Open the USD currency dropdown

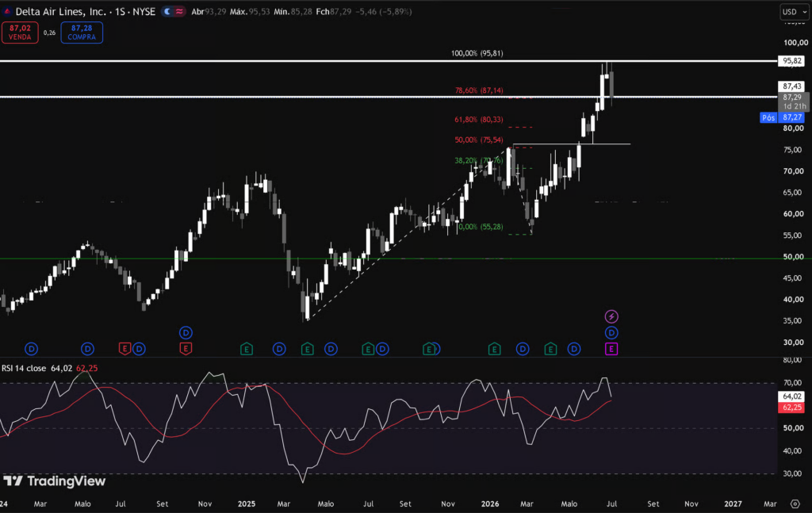(x=795, y=12)
